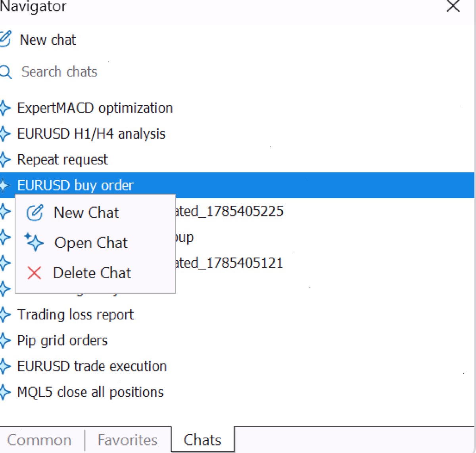The width and height of the screenshot is (476, 453).
Task: Click the Open Chat sparkle icon in menu
Action: (x=34, y=242)
